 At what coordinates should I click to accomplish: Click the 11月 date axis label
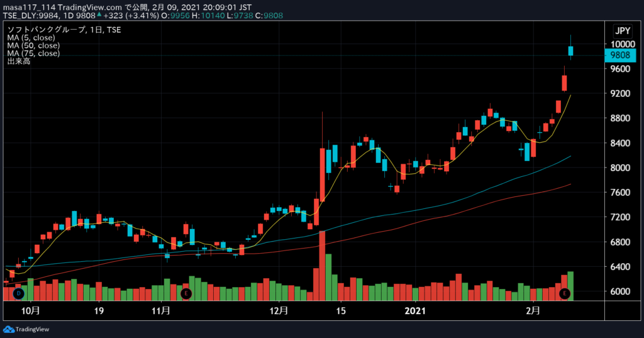click(x=160, y=311)
